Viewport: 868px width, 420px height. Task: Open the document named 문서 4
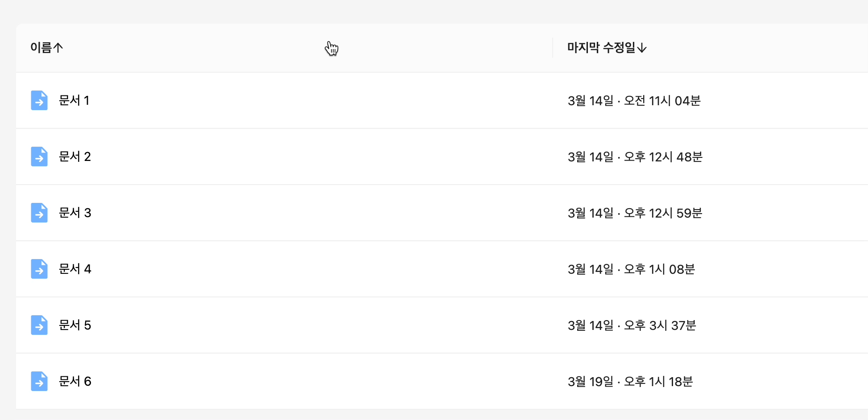[75, 269]
